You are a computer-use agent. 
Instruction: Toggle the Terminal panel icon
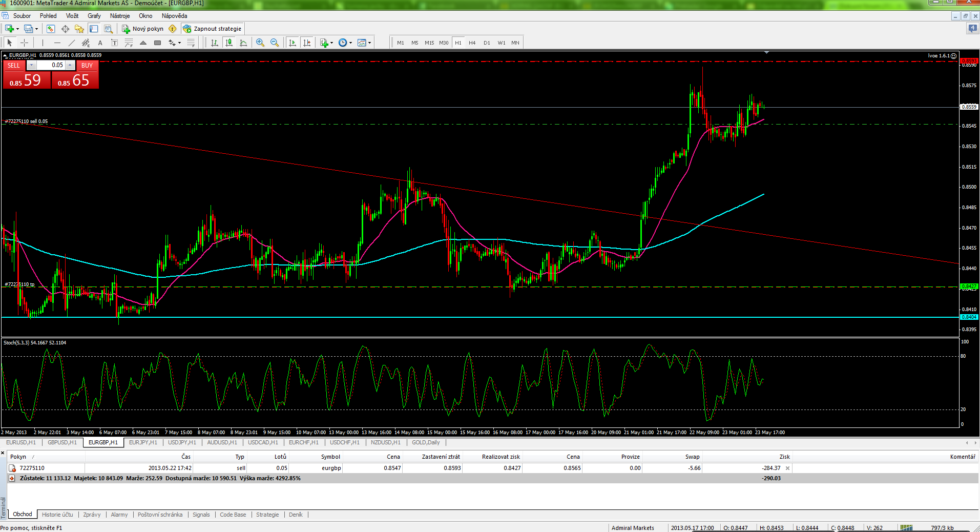(94, 29)
